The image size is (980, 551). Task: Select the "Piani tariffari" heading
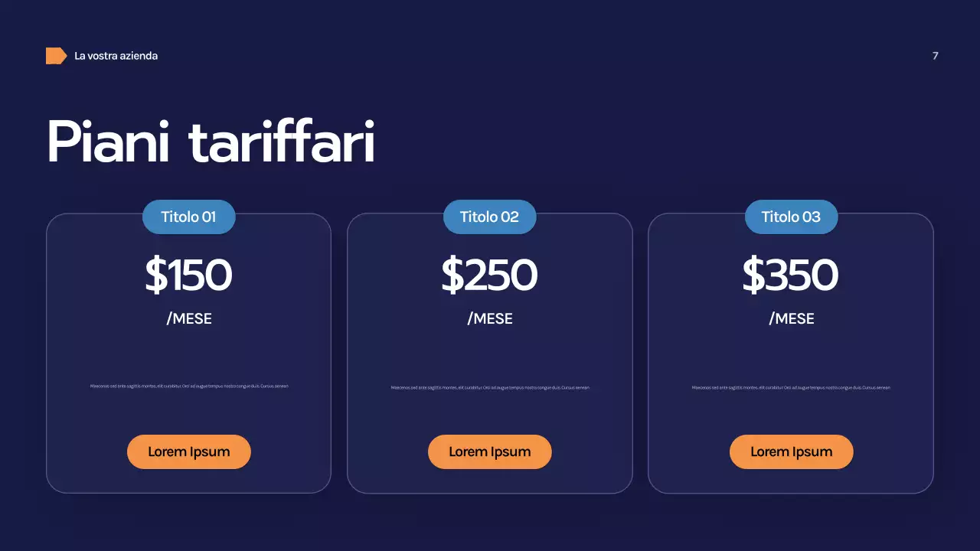point(211,142)
